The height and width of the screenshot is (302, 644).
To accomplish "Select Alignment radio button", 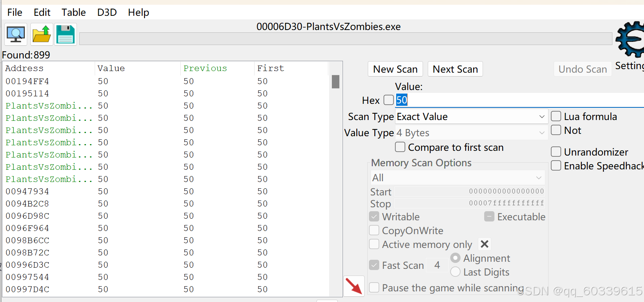I will (x=455, y=258).
